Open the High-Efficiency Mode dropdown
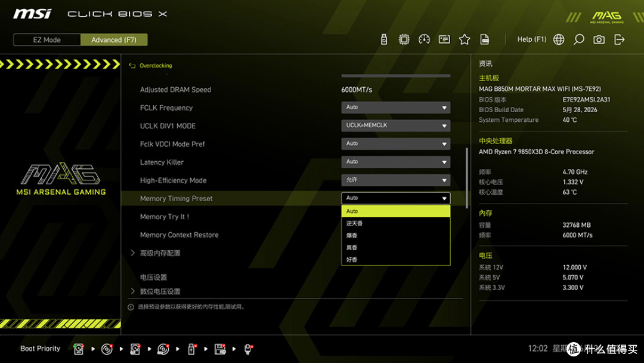Image resolution: width=644 pixels, height=363 pixels. click(x=395, y=180)
